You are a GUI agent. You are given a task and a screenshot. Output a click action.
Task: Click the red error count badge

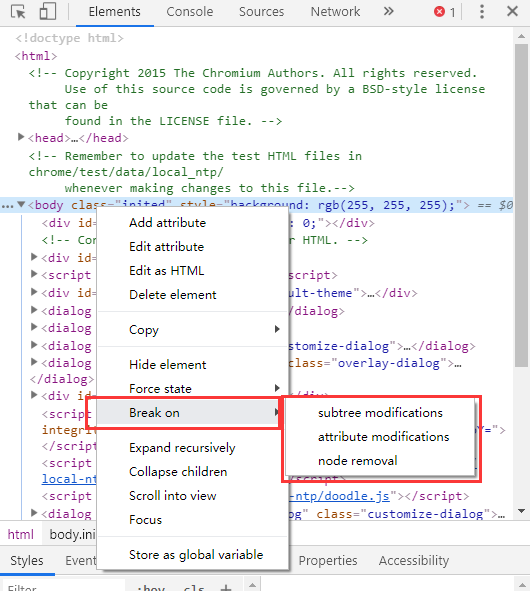coord(444,12)
